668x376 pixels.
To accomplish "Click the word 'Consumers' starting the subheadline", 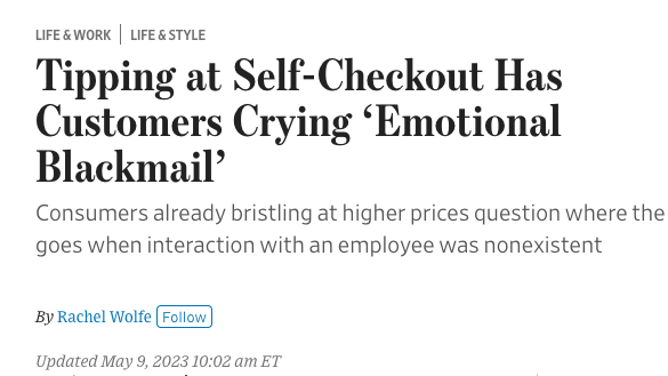I will [x=92, y=213].
